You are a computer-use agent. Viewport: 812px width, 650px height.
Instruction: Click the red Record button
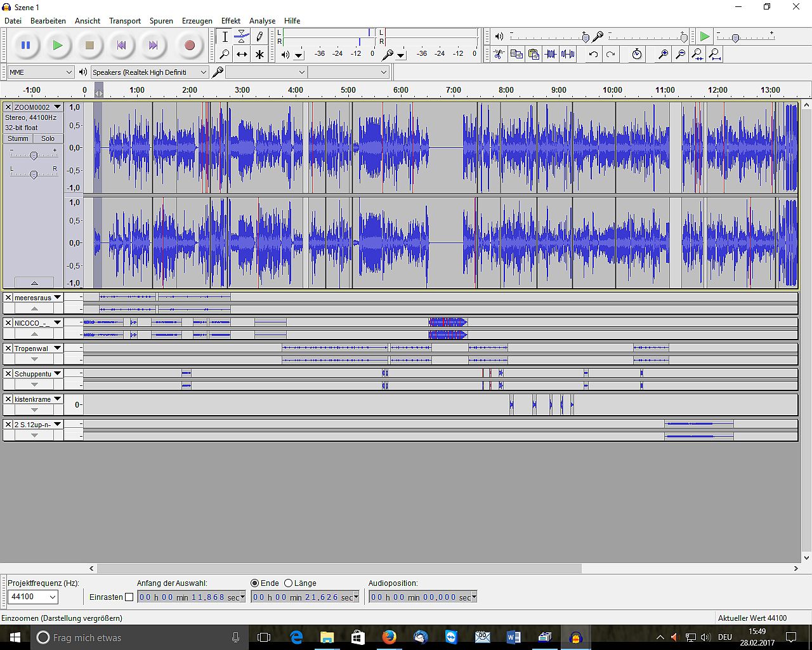point(189,45)
